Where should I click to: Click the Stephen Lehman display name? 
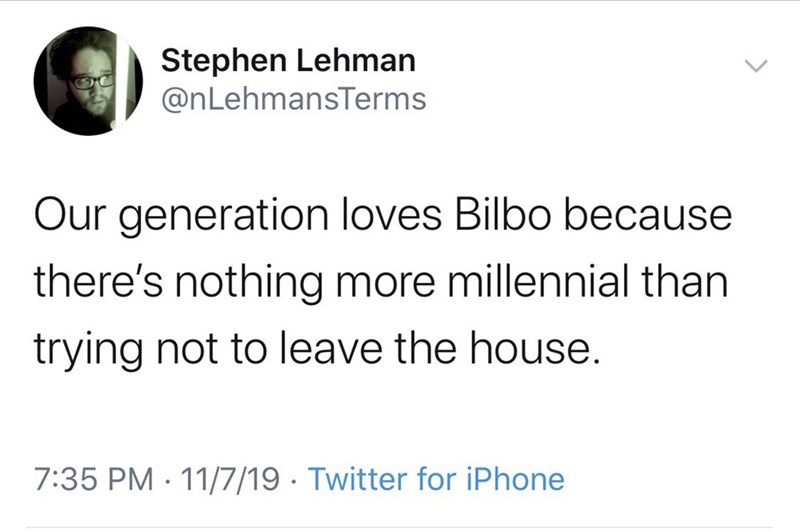coord(289,61)
